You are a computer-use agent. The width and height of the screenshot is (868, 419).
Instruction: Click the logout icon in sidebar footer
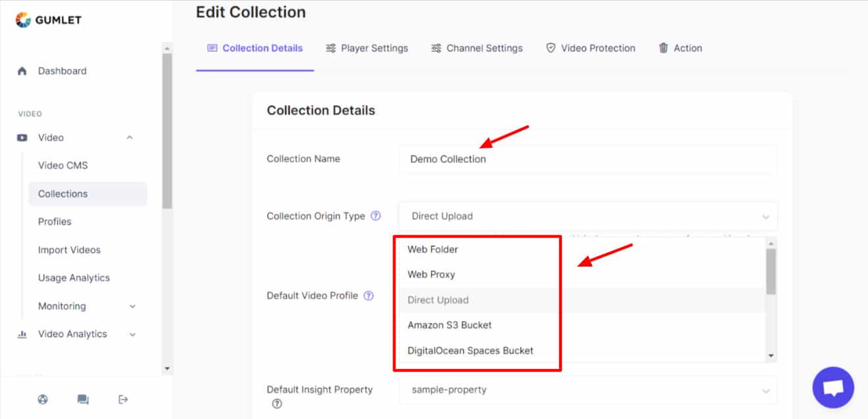(124, 399)
